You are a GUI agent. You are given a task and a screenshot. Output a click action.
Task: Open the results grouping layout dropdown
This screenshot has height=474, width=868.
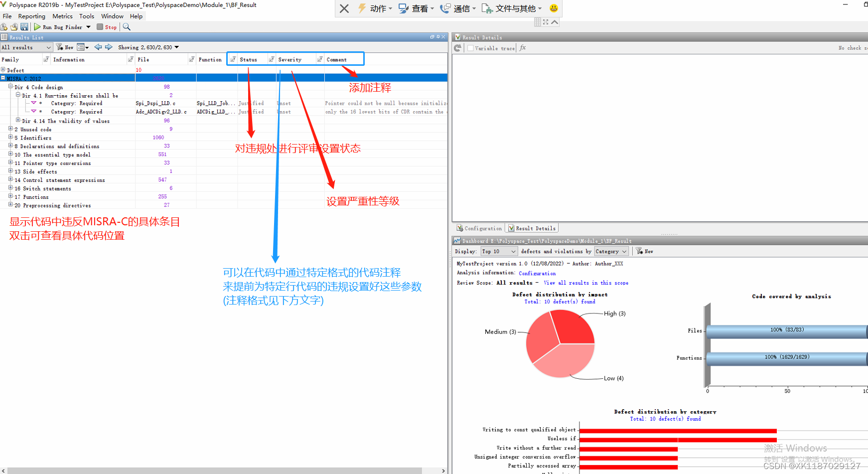pos(83,47)
